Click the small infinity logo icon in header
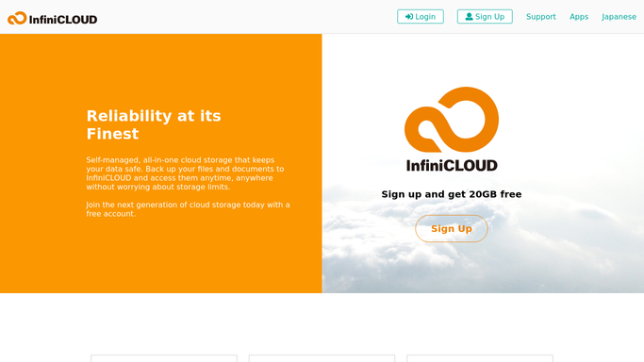The image size is (644, 362). coord(17,18)
